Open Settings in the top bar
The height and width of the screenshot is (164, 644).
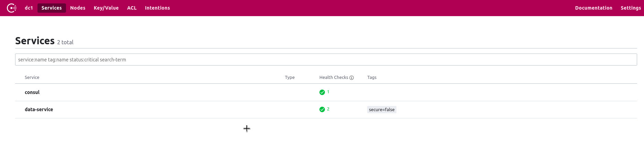tap(631, 8)
